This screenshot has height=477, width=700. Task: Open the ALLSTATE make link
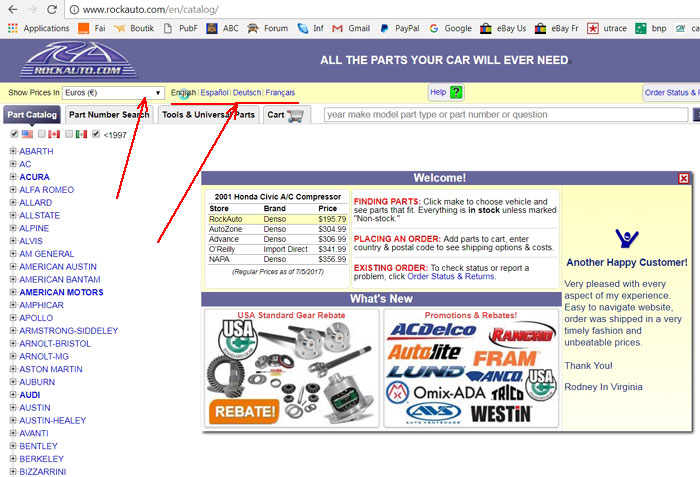(x=39, y=215)
